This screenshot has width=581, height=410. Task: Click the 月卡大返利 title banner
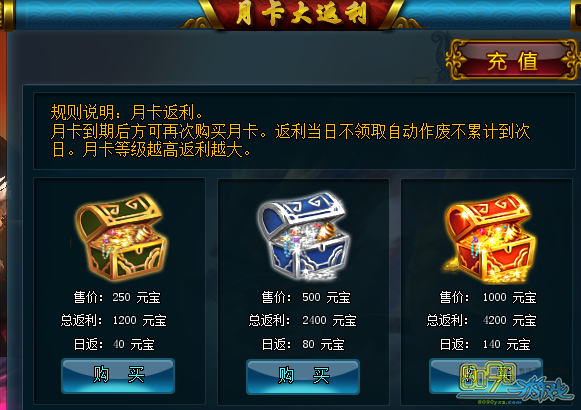[301, 14]
